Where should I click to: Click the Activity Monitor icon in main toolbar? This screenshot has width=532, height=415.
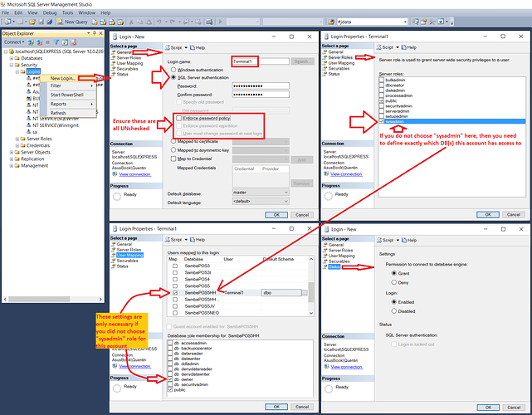pyautogui.click(x=209, y=22)
